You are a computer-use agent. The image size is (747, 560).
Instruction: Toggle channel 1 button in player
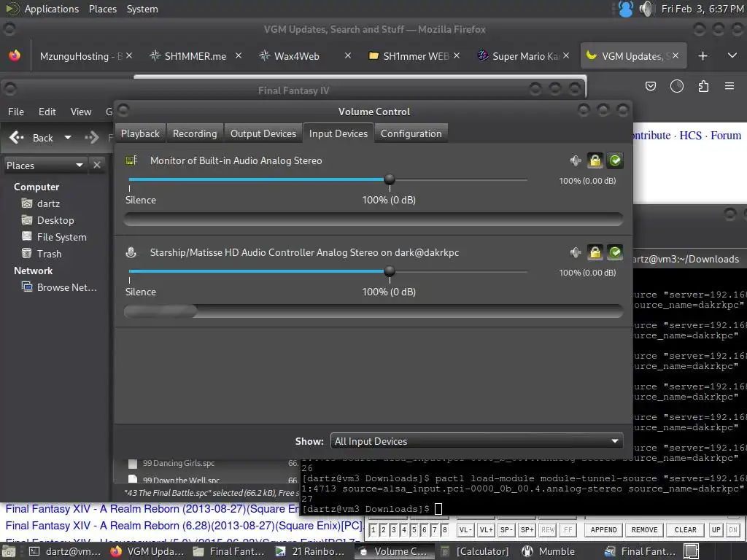373,529
